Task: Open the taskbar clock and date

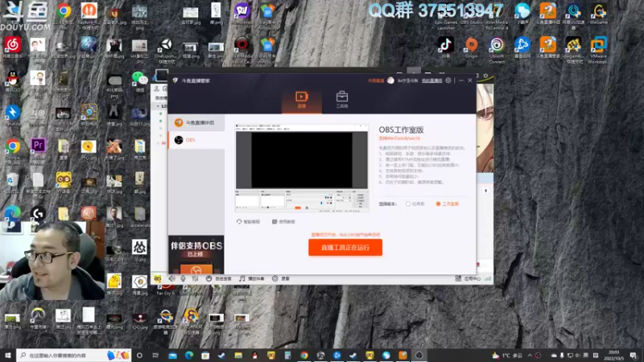Action: click(614, 355)
